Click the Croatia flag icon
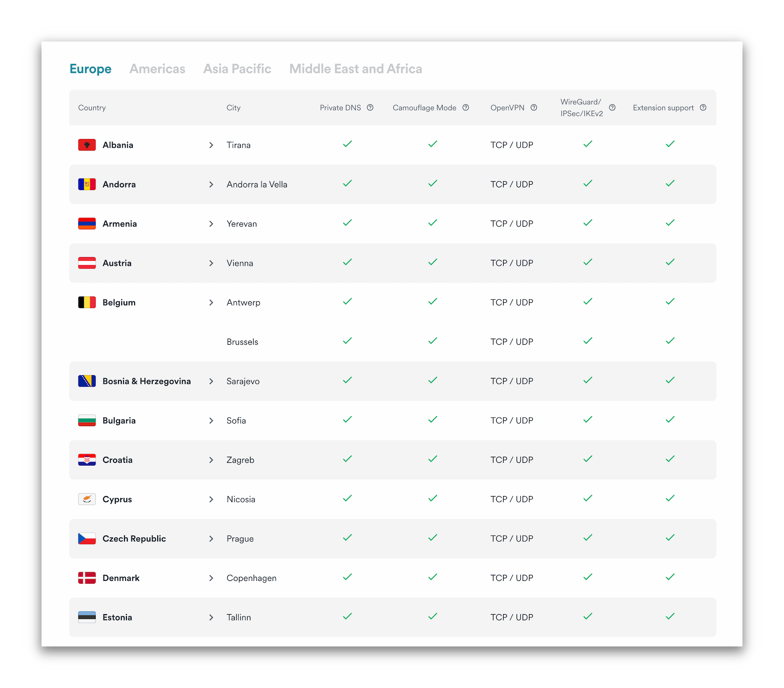Image resolution: width=784 pixels, height=688 pixels. point(87,460)
